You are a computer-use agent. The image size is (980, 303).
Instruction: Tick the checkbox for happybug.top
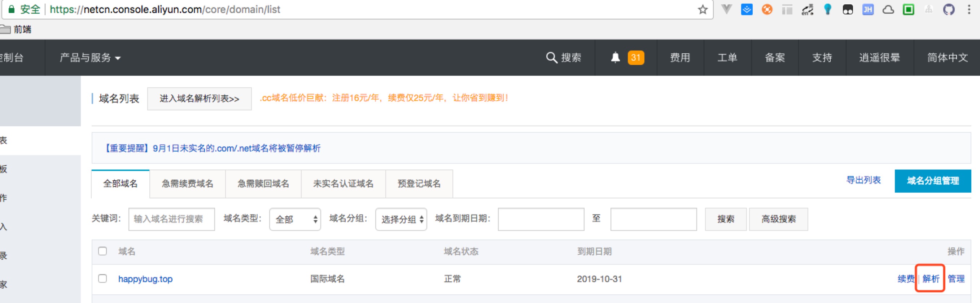102,278
